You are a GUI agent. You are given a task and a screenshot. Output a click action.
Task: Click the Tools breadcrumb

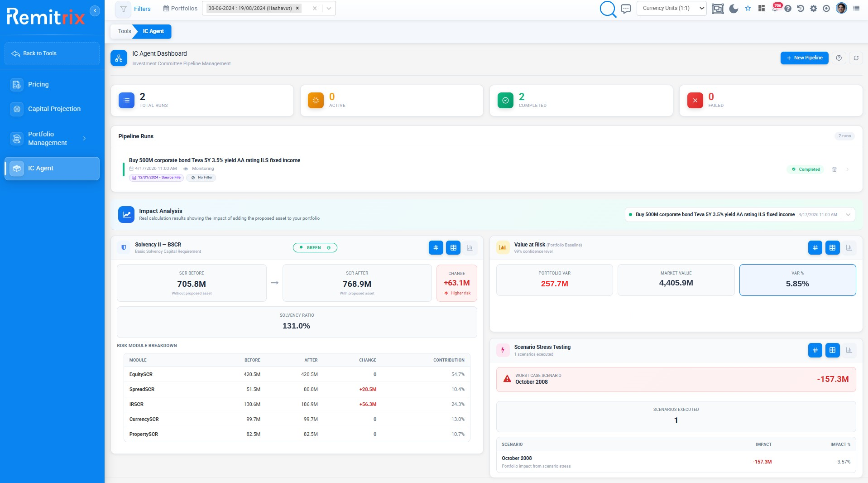click(125, 31)
